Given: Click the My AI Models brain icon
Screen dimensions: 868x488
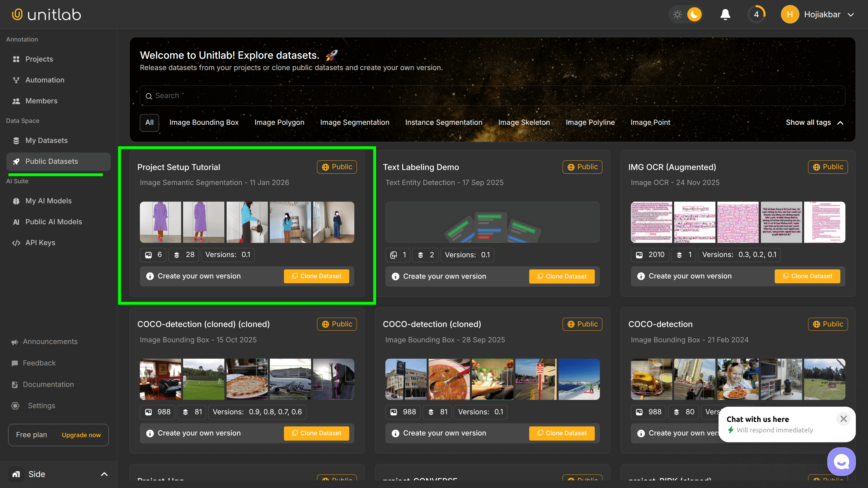Looking at the screenshot, I should click(x=16, y=201).
